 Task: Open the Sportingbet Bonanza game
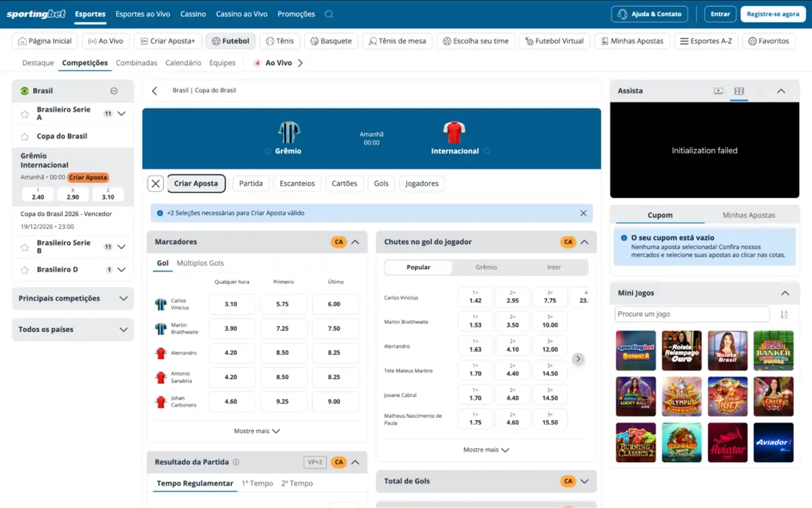635,350
